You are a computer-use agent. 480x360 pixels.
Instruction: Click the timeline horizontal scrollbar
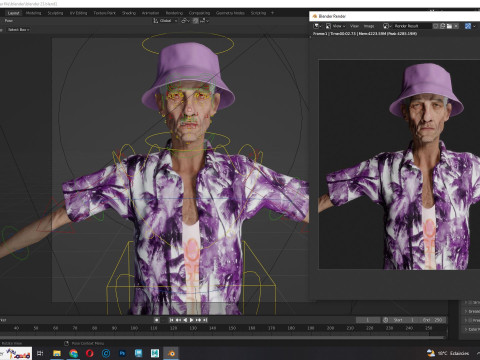223,337
